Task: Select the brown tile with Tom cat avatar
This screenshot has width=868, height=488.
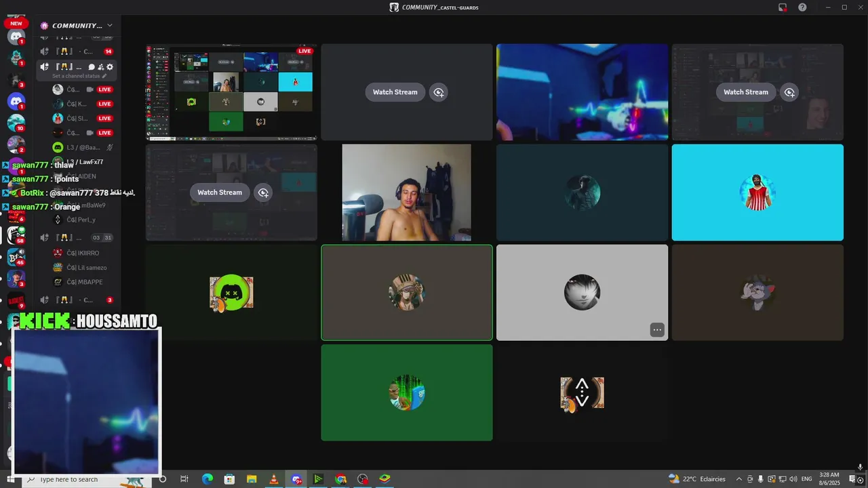Action: (x=757, y=293)
